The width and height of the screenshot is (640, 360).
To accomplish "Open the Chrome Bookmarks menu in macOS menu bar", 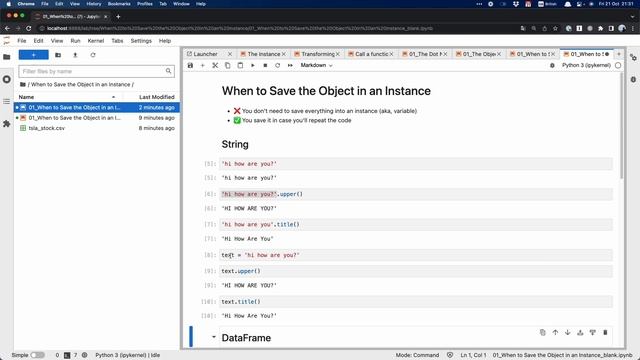I will 119,4.
